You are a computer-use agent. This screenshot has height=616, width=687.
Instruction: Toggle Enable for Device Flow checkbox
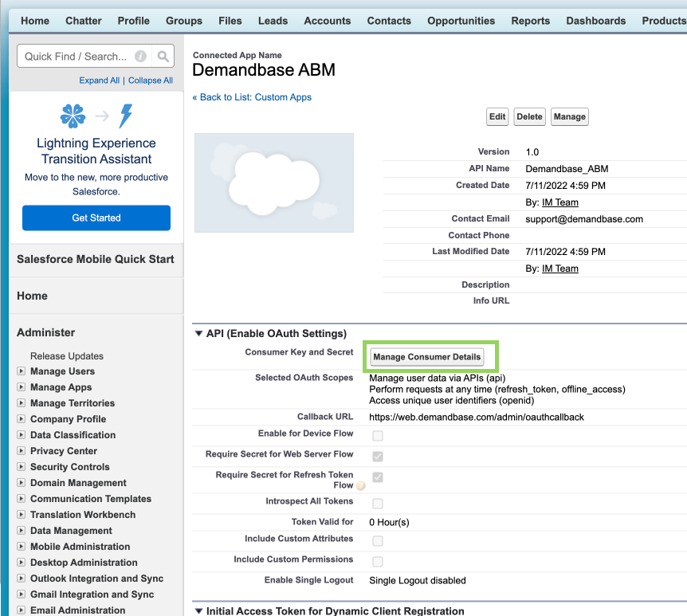[378, 435]
